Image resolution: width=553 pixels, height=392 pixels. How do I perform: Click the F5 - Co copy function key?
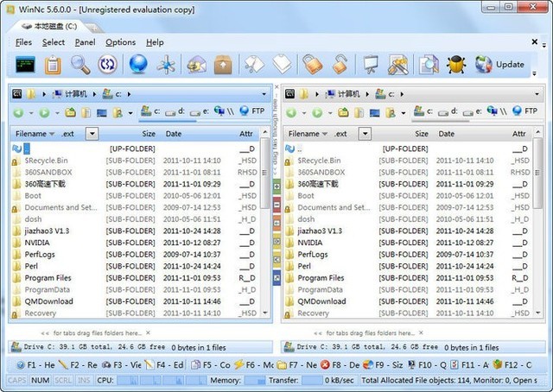211,365
